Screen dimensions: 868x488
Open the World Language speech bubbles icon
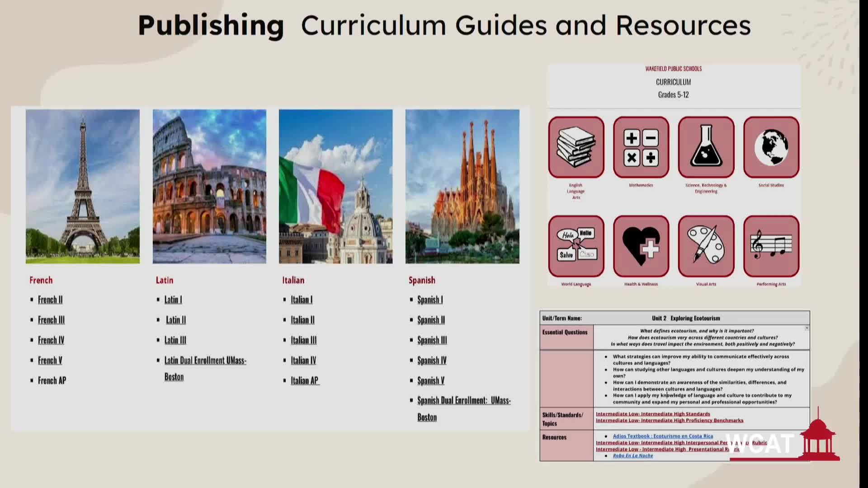pyautogui.click(x=576, y=246)
